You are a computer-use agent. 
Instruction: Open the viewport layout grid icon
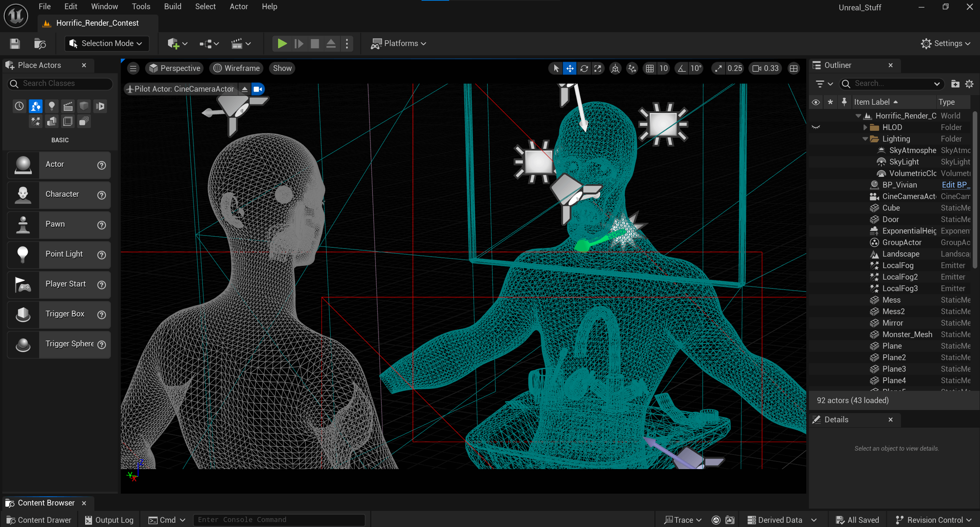(x=794, y=68)
